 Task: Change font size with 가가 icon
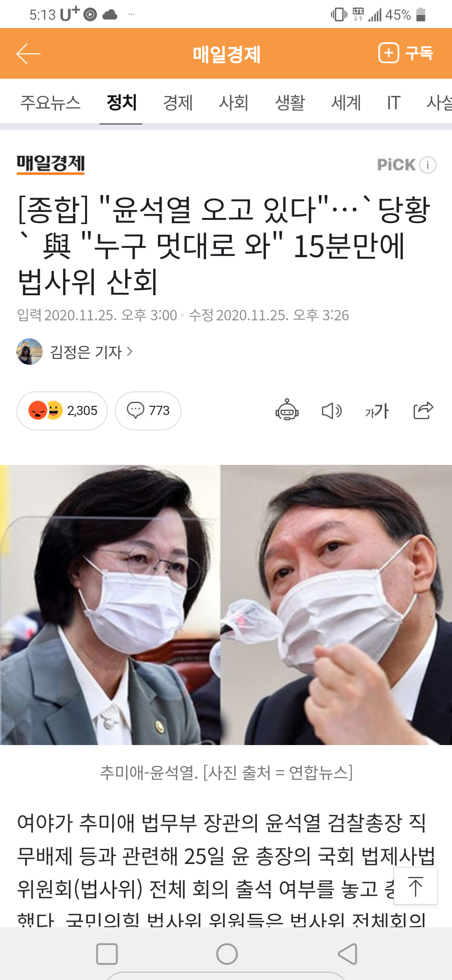click(x=377, y=411)
